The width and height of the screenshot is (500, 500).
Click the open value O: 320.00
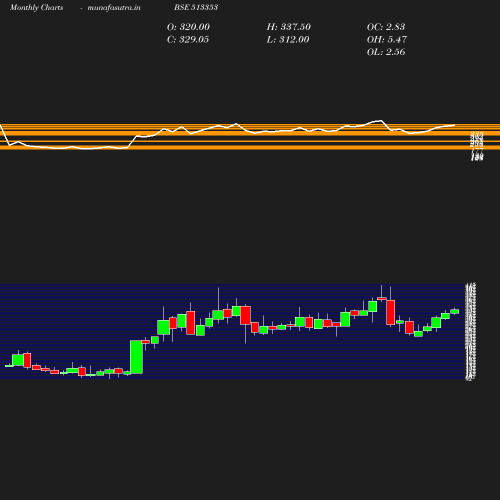point(188,27)
